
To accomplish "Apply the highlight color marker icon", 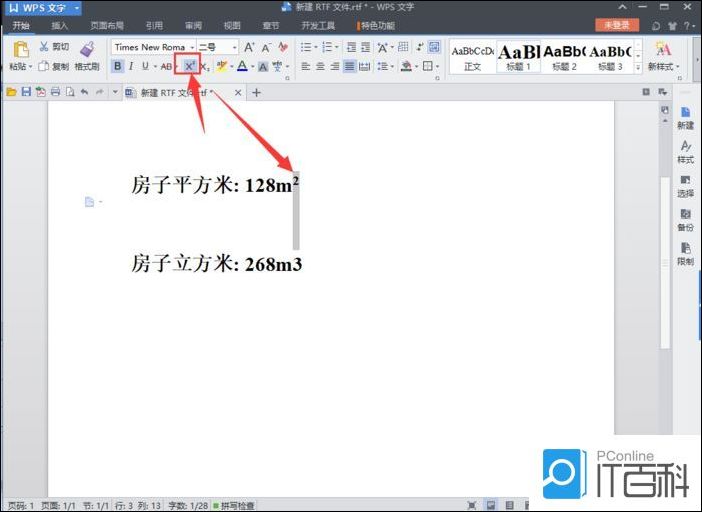I will pyautogui.click(x=221, y=66).
